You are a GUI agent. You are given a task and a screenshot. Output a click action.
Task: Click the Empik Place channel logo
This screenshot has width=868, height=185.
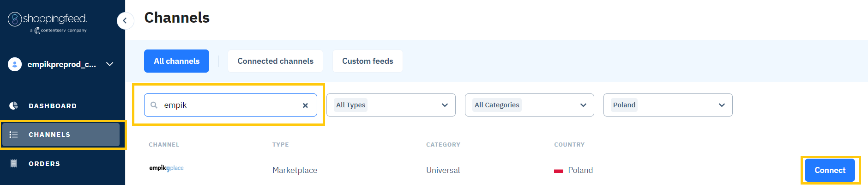tap(166, 168)
